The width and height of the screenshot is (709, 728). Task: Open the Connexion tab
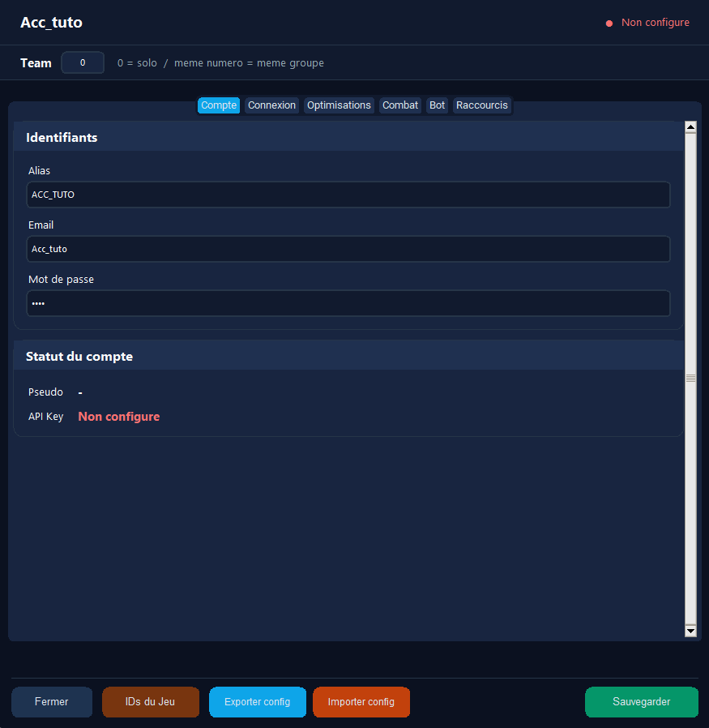point(271,105)
